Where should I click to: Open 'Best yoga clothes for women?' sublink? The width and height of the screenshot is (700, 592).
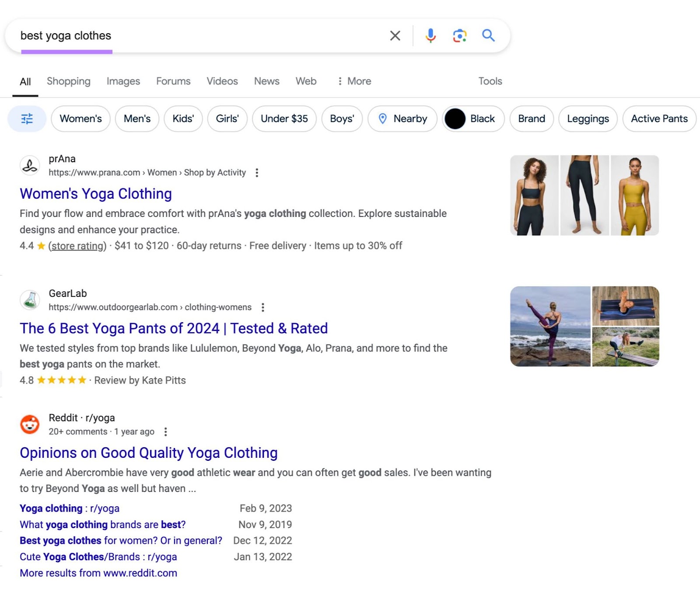(121, 541)
